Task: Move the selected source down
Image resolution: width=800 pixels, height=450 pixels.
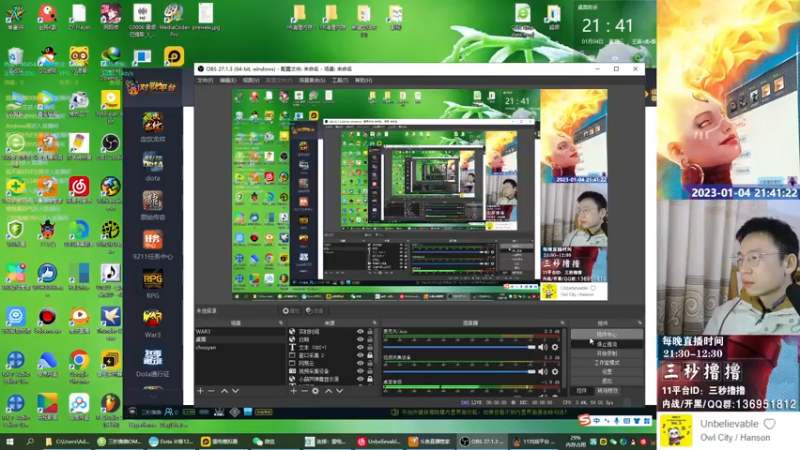Action: pos(339,391)
